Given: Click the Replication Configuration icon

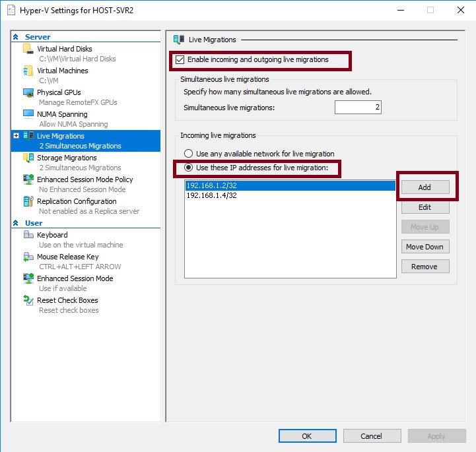Looking at the screenshot, I should tap(28, 202).
